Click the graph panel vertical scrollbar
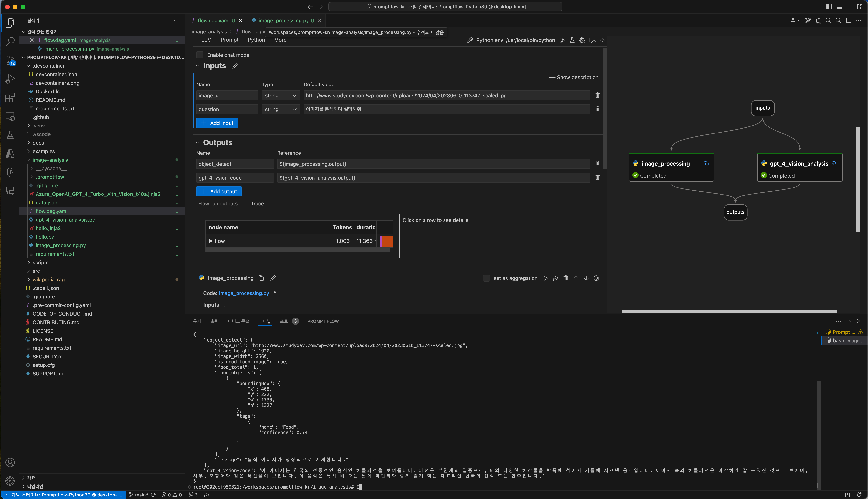868x499 pixels. click(858, 179)
